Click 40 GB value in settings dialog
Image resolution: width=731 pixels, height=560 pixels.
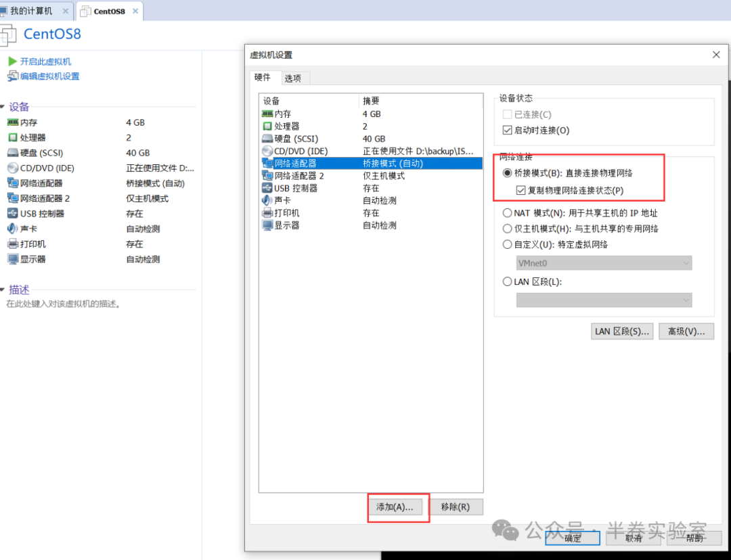[374, 139]
